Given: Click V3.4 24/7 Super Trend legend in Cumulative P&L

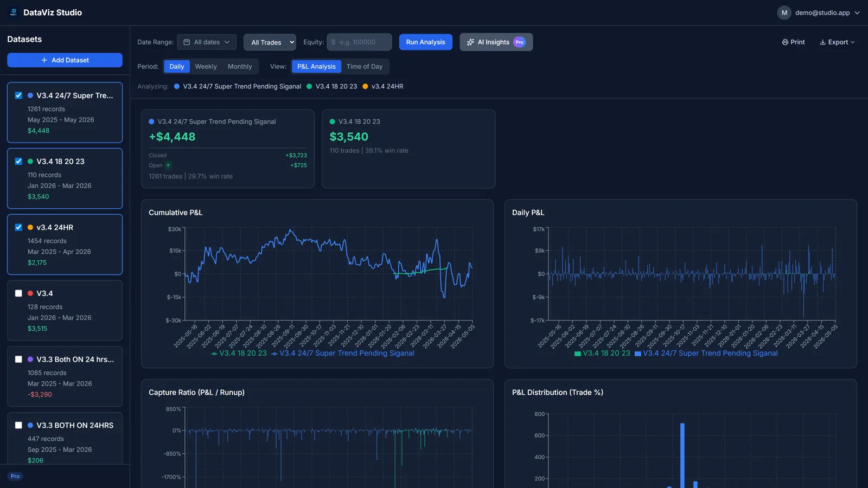Looking at the screenshot, I should 343,353.
